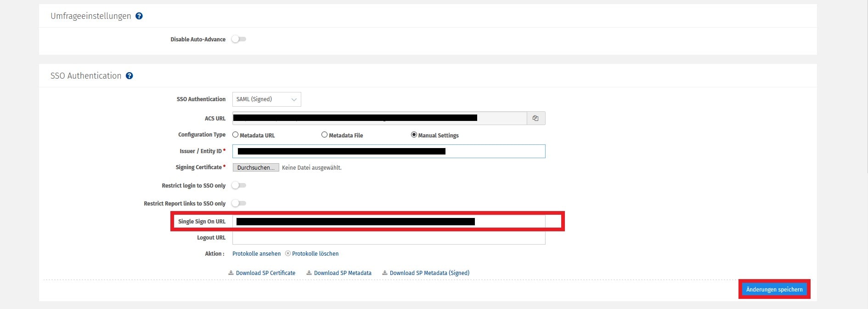Toggle Restrict login to SSO only
868x309 pixels.
point(239,185)
